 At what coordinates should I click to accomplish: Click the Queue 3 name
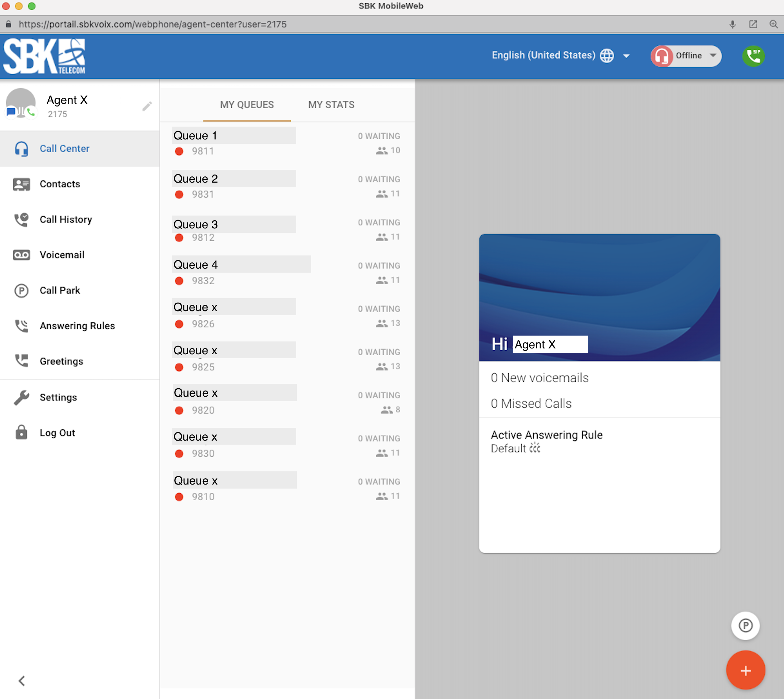point(195,224)
